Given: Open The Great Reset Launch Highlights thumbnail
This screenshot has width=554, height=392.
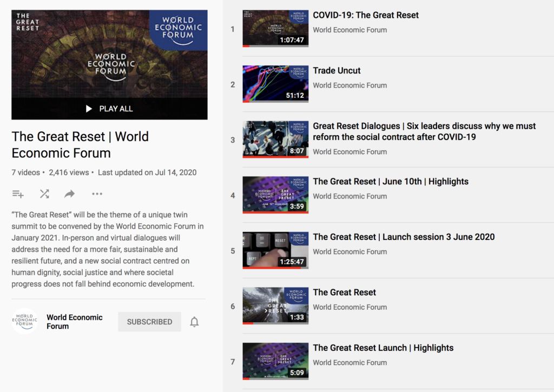Looking at the screenshot, I should point(275,361).
